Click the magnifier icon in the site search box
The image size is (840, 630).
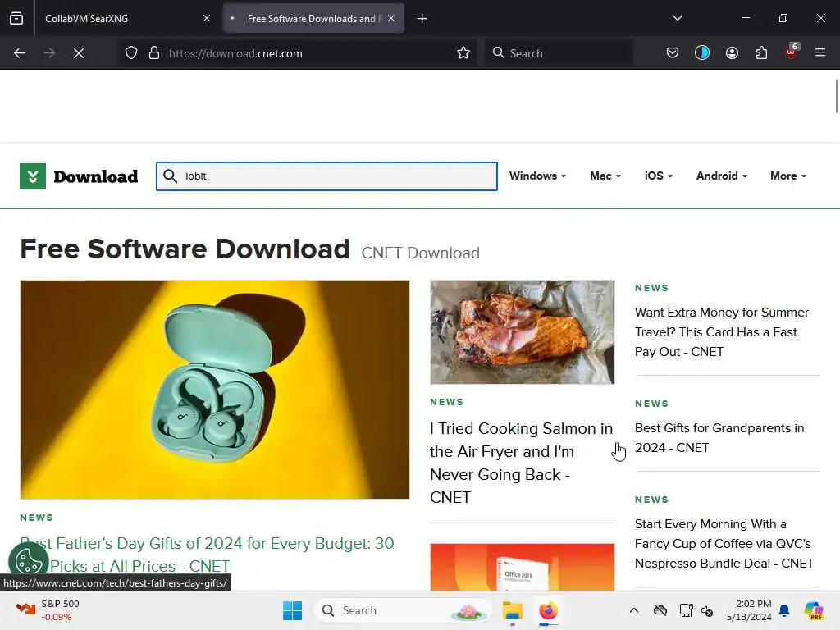click(171, 176)
